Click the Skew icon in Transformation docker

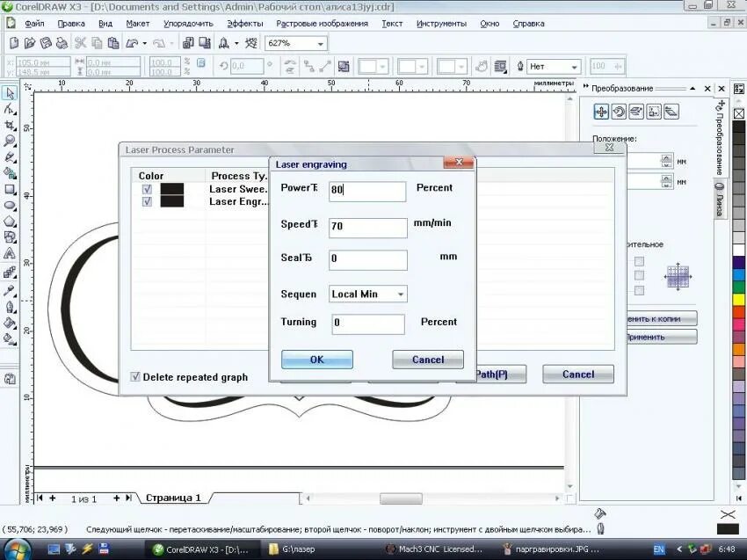[671, 112]
